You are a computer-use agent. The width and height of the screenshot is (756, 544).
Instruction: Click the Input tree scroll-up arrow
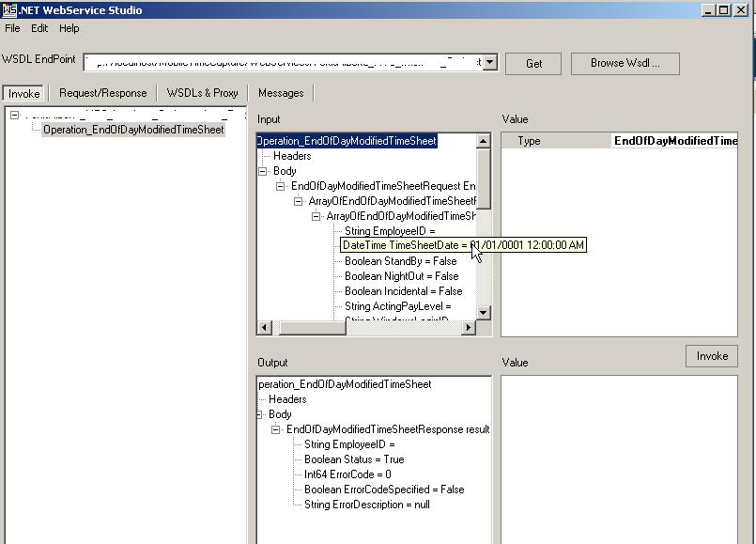pos(483,141)
